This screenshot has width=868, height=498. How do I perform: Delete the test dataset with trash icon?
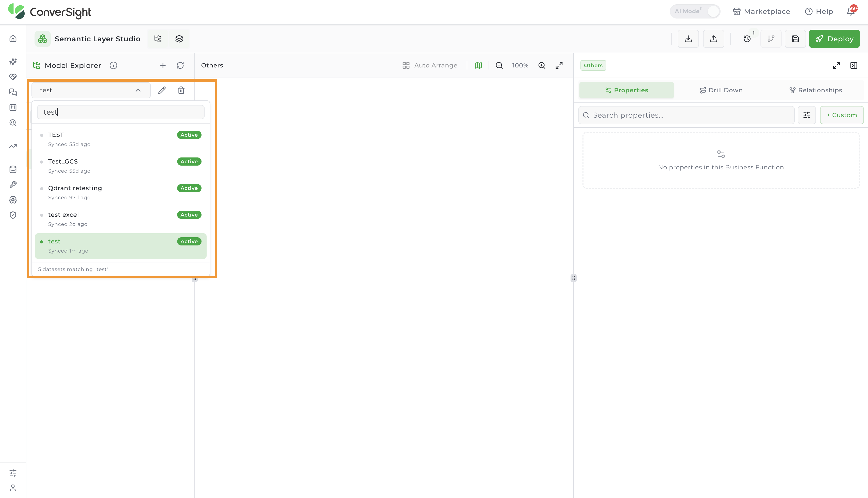(x=181, y=90)
